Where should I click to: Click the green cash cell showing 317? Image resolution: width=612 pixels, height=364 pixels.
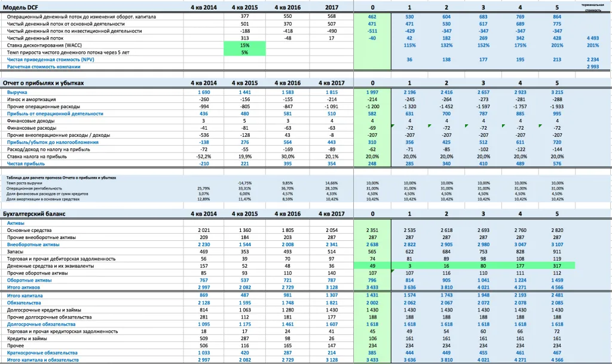[x=556, y=265]
